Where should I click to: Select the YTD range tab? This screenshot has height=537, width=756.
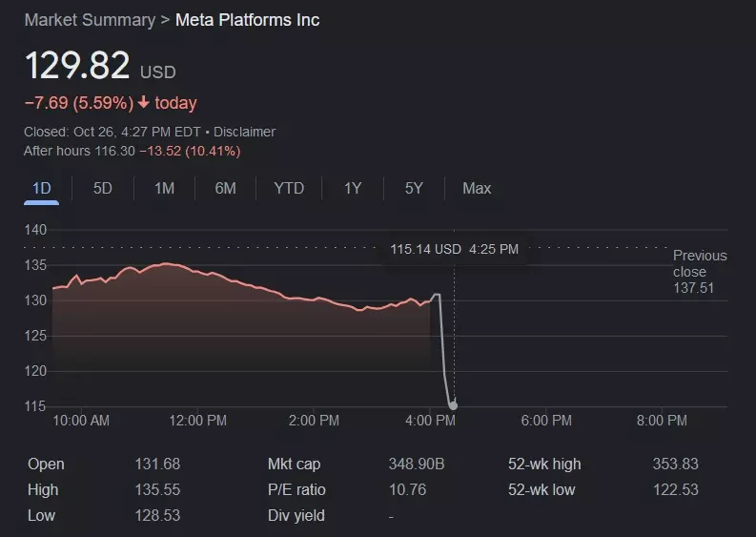[x=288, y=189]
